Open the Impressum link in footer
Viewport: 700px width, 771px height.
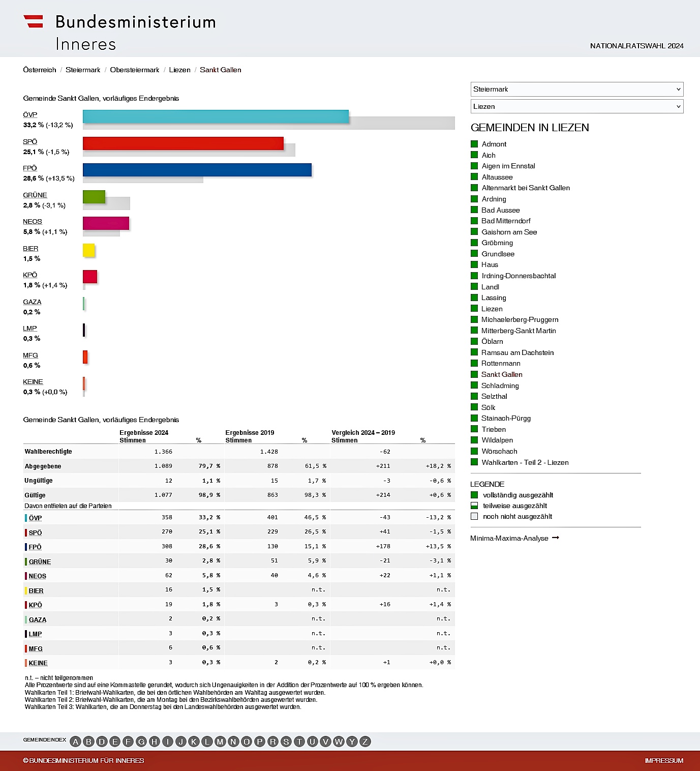(x=664, y=760)
